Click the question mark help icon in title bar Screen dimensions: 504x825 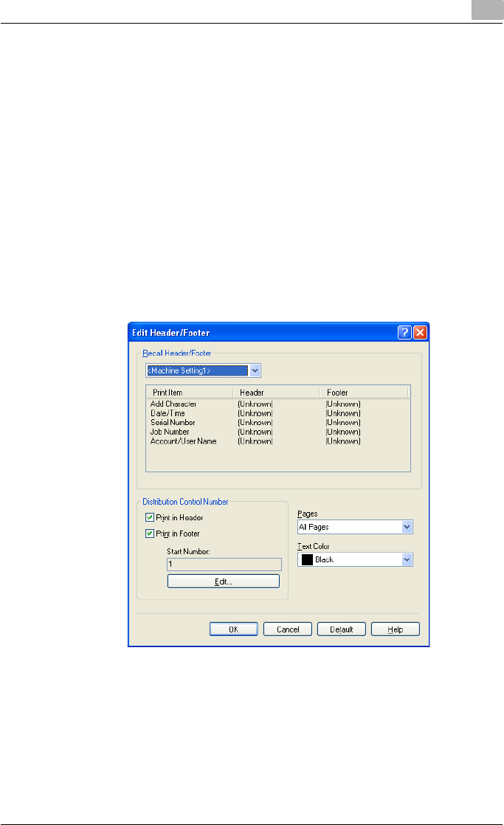pos(404,333)
